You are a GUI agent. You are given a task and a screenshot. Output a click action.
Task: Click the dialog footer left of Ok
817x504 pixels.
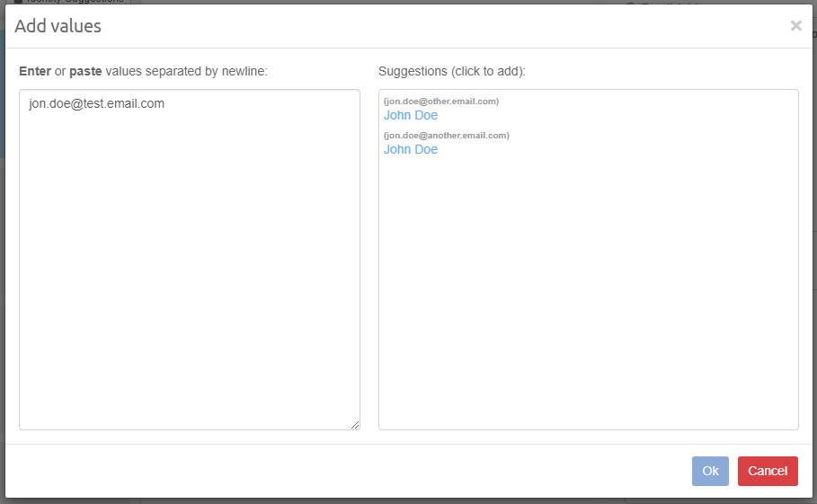tap(360, 471)
